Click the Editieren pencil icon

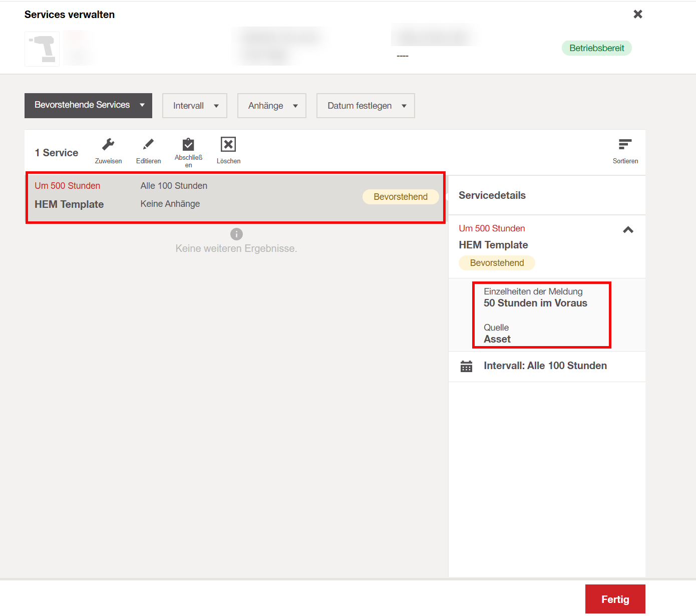tap(148, 145)
